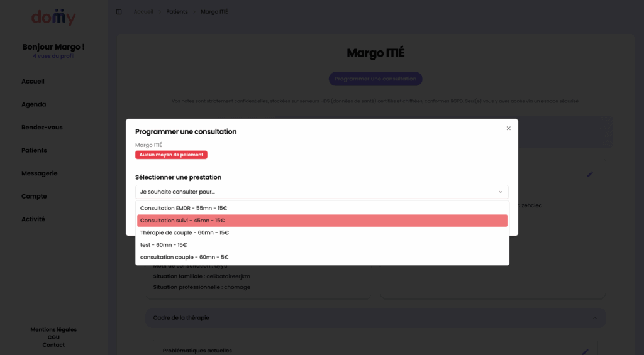This screenshot has width=644, height=355.
Task: Open the Je souhaite consulter pour dropdown
Action: point(321,192)
